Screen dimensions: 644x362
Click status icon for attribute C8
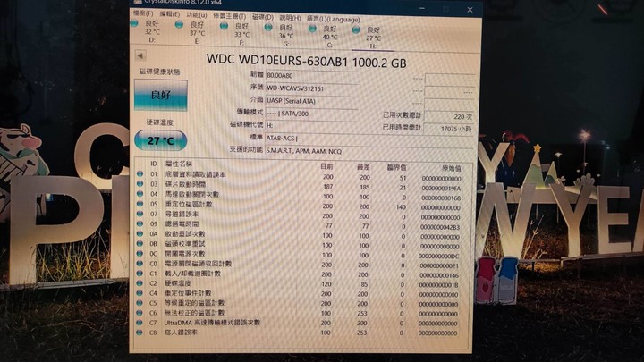pos(140,333)
